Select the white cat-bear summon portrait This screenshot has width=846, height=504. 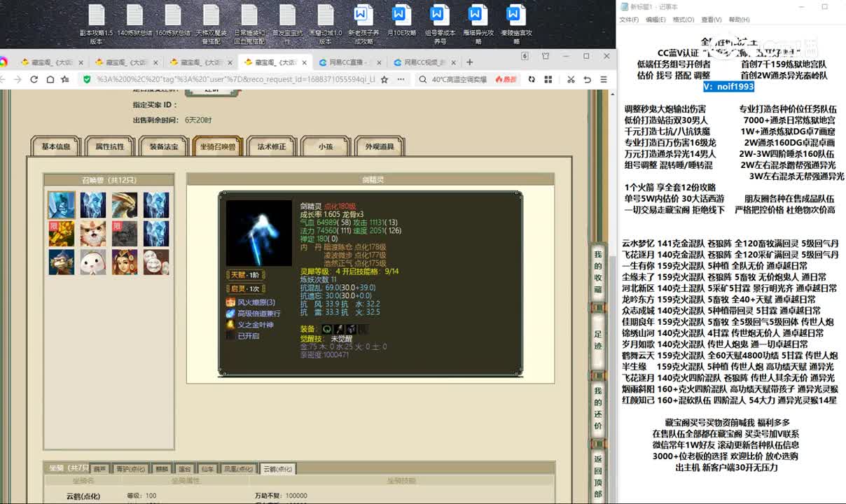pyautogui.click(x=93, y=233)
